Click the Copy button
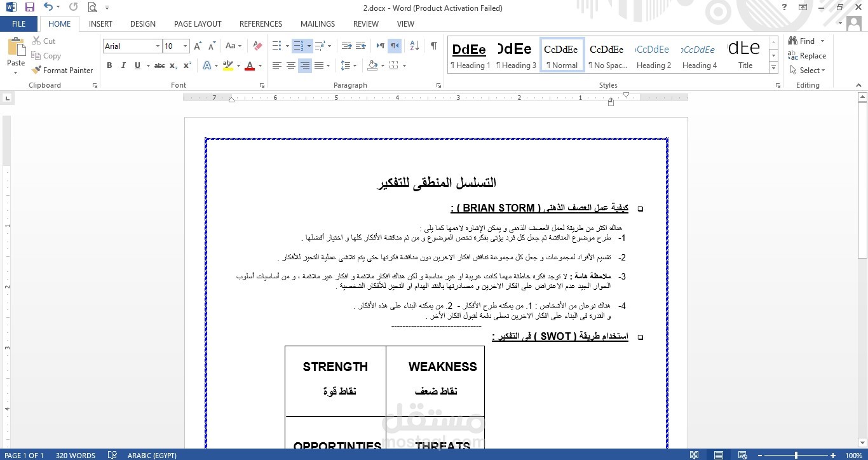This screenshot has width=868, height=460. pyautogui.click(x=46, y=56)
